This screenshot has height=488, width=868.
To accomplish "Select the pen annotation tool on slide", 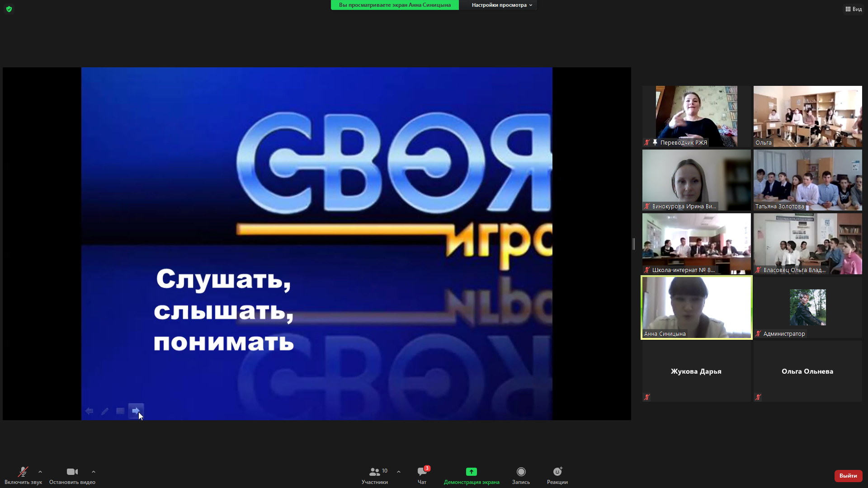I will [x=105, y=411].
